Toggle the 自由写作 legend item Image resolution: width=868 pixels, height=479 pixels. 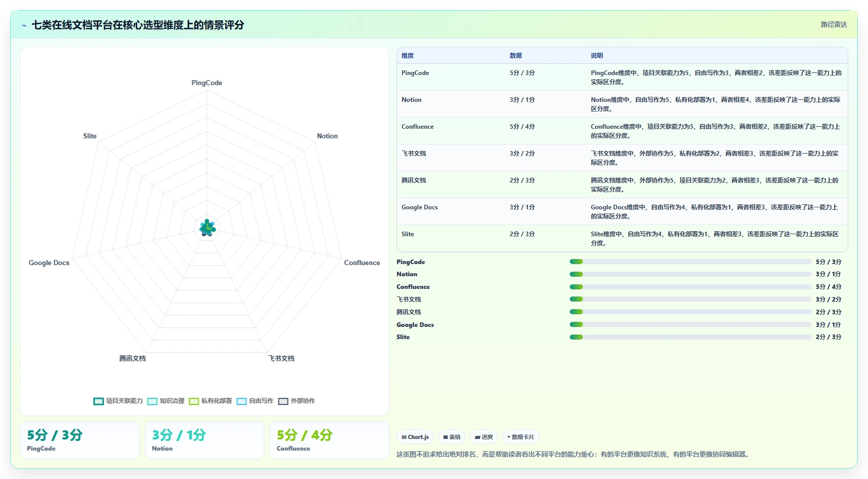(x=255, y=401)
